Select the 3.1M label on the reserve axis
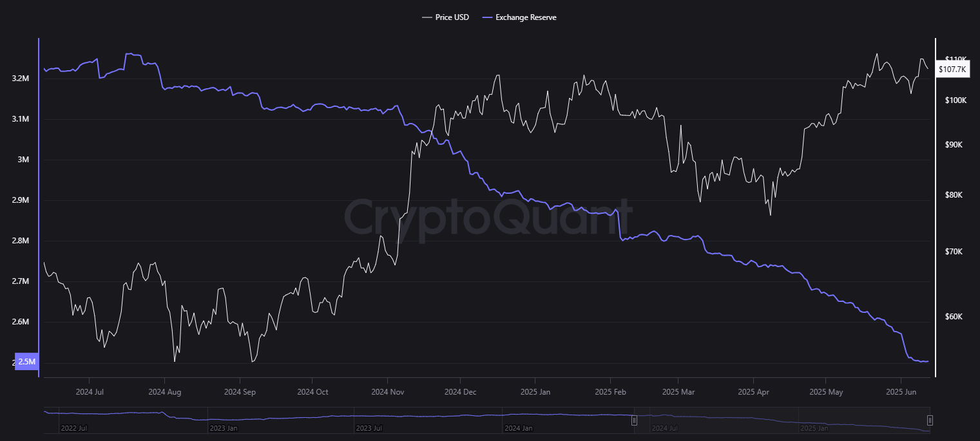 (21, 119)
